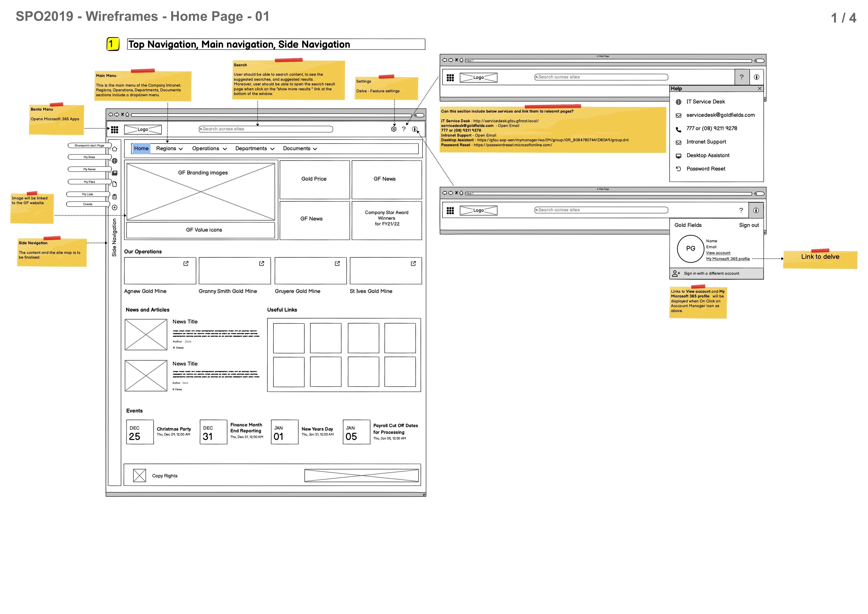Screen dimensions: 868x614
Task: Click the SharePoint start page home icon
Action: click(115, 149)
